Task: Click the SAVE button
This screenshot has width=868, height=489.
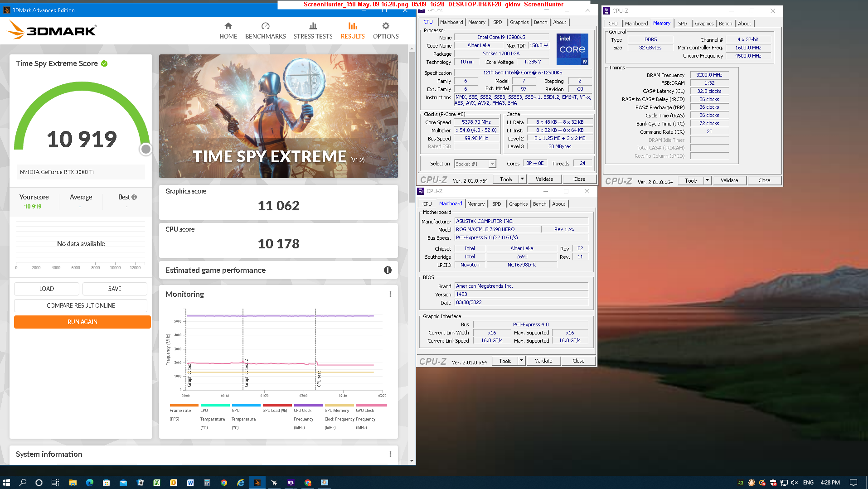Action: [x=115, y=289]
